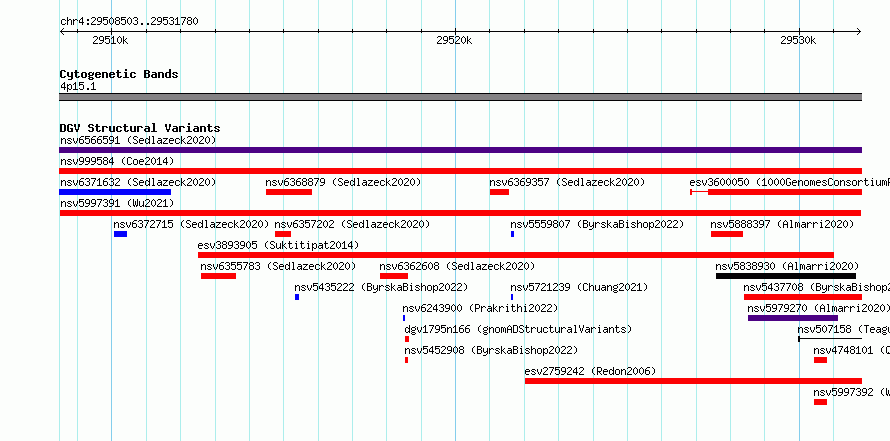This screenshot has height=441, width=890.
Task: Select the red nsv6368879 variant bar
Action: pos(289,192)
